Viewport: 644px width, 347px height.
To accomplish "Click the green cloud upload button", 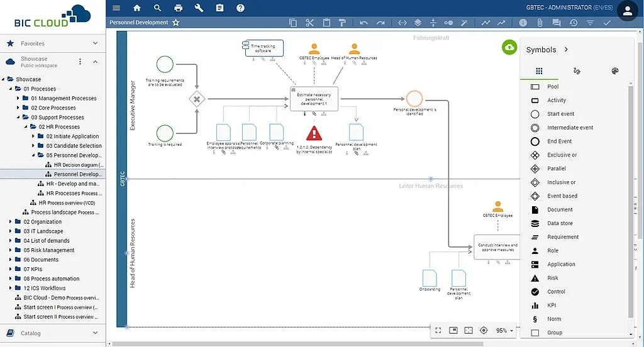I will (x=509, y=47).
